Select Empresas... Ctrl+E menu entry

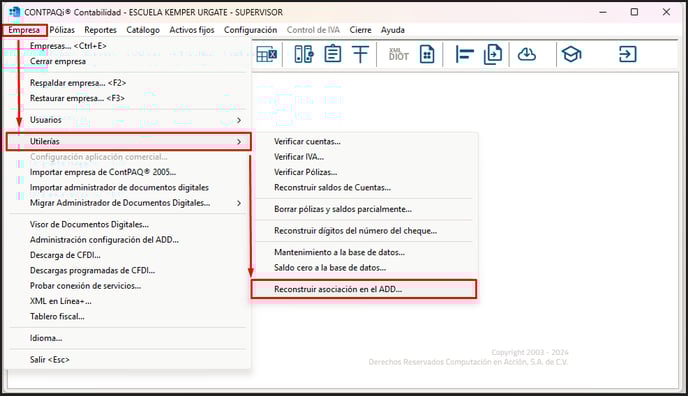tap(128, 46)
